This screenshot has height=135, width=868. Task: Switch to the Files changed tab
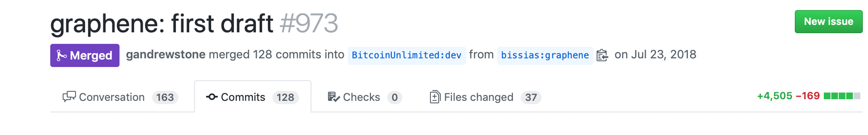click(x=478, y=97)
